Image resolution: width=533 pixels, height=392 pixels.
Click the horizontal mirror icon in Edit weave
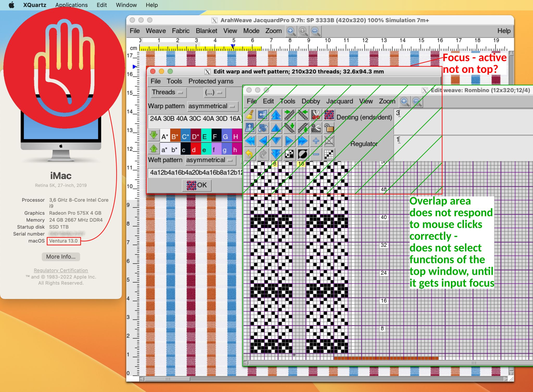click(263, 115)
